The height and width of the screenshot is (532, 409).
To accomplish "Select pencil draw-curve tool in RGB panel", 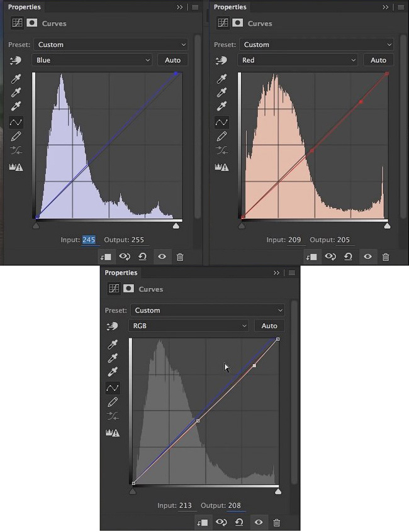I will point(113,402).
